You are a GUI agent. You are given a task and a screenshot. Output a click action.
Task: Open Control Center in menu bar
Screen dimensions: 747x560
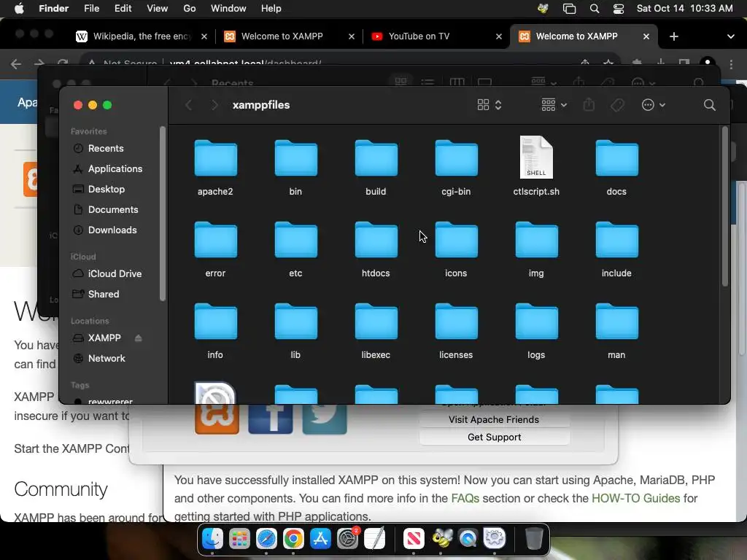pyautogui.click(x=619, y=9)
